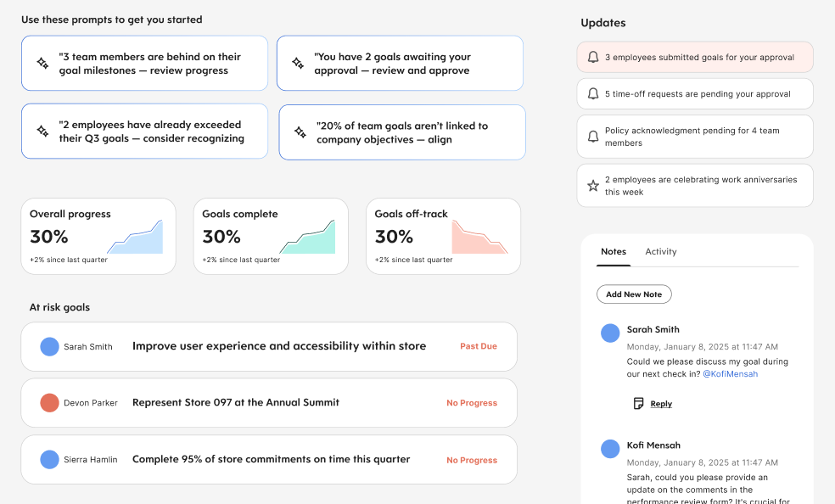
Task: Open the Goals complete card
Action: (271, 236)
